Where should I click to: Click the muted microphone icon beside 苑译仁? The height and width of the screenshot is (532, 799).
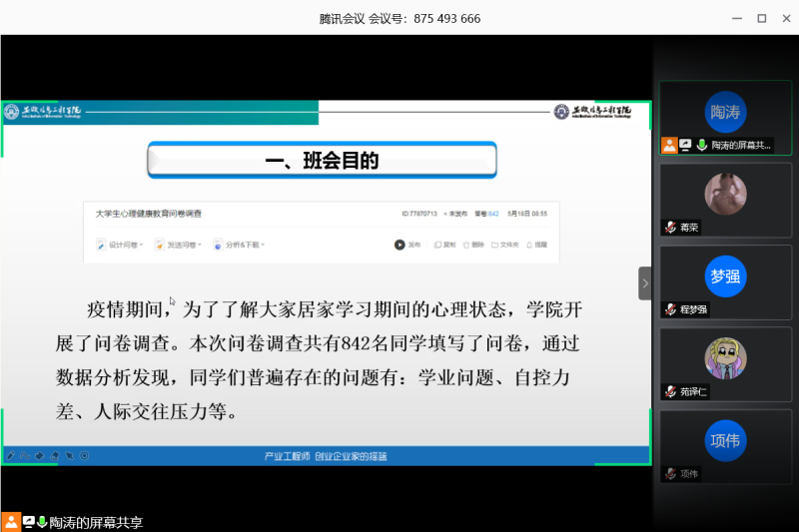670,391
